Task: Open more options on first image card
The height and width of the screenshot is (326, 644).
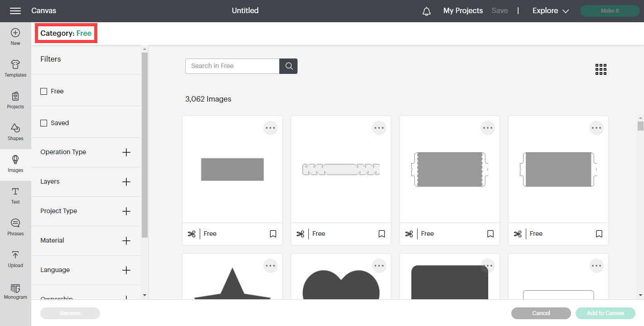Action: 270,128
